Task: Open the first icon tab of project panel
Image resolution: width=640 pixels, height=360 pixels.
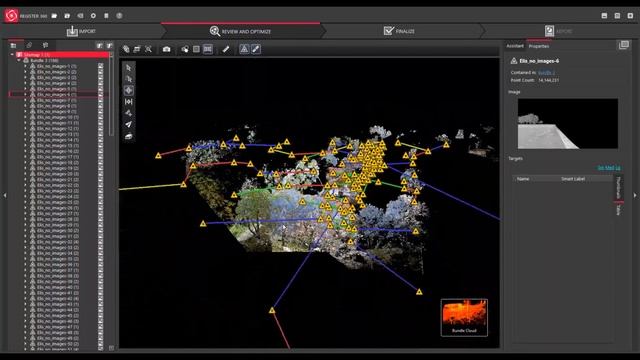Action: click(x=13, y=45)
